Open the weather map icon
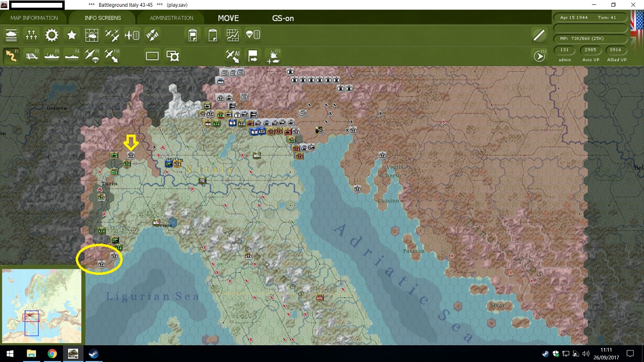644x362 pixels. coord(92,35)
